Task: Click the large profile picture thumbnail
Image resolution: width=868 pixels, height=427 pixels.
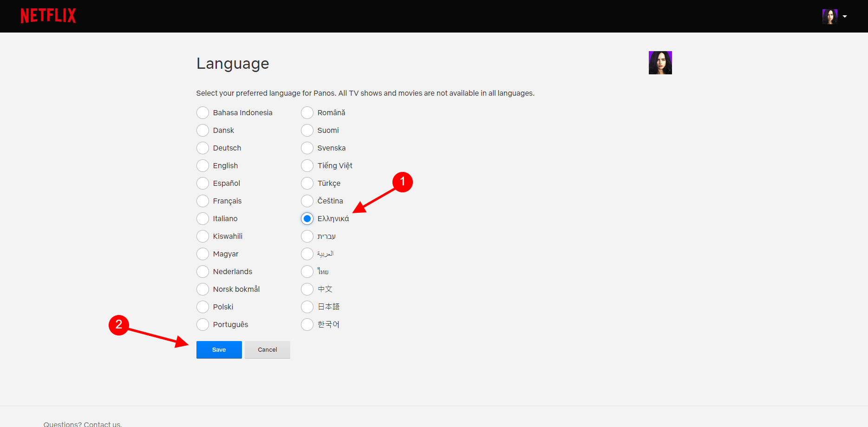Action: [660, 63]
